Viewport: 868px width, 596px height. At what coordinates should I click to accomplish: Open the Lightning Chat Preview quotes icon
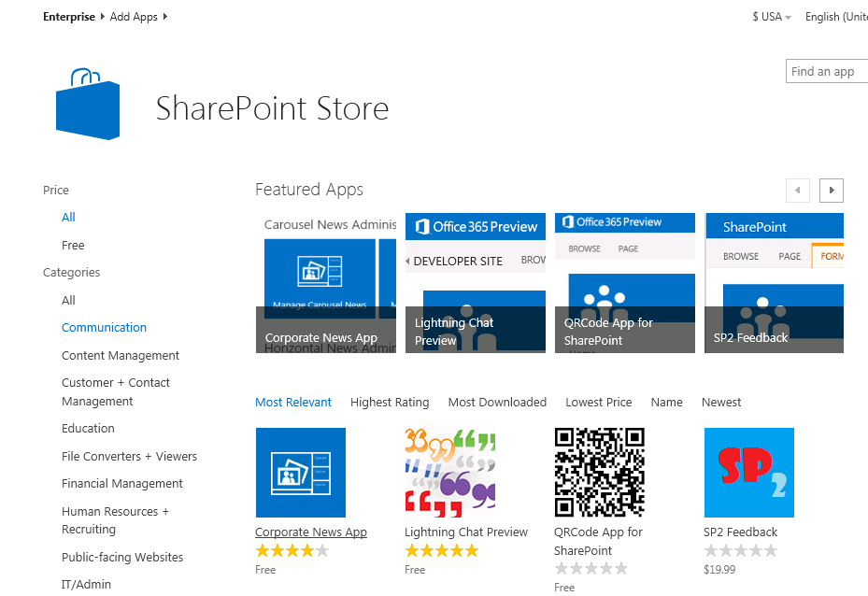tap(450, 473)
